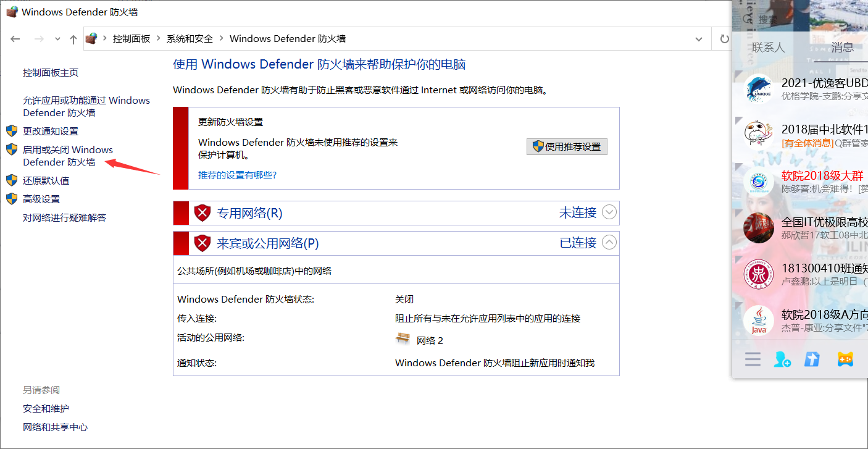Click the avatar of 软院2018级大群

(759, 182)
